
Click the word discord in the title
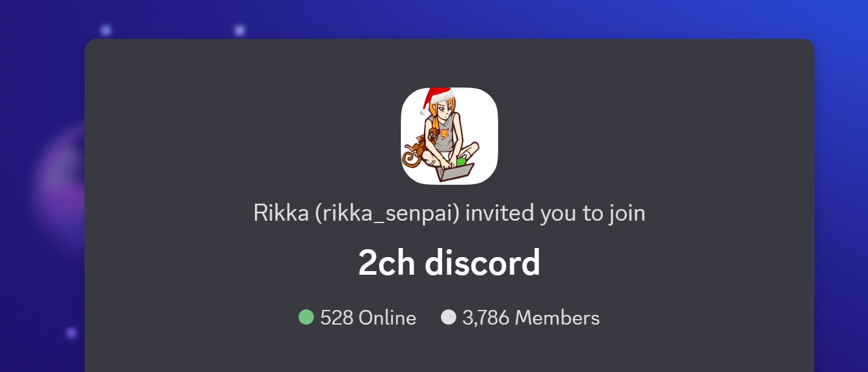tap(482, 263)
